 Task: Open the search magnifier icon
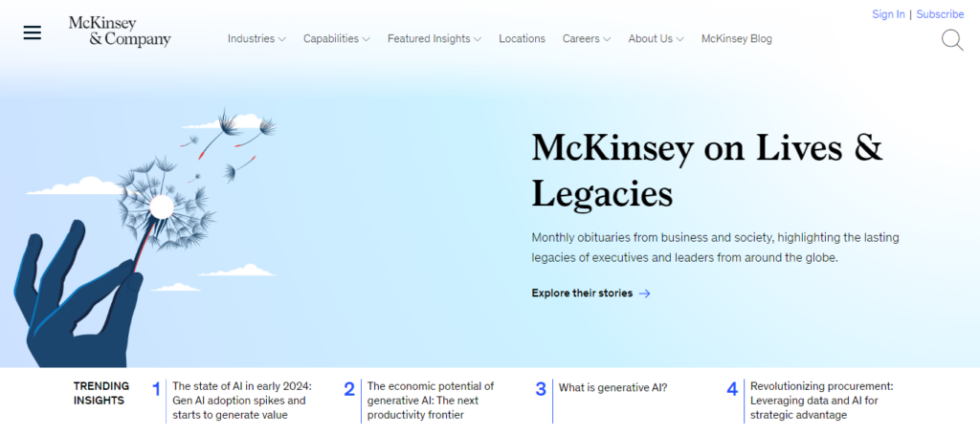tap(952, 40)
